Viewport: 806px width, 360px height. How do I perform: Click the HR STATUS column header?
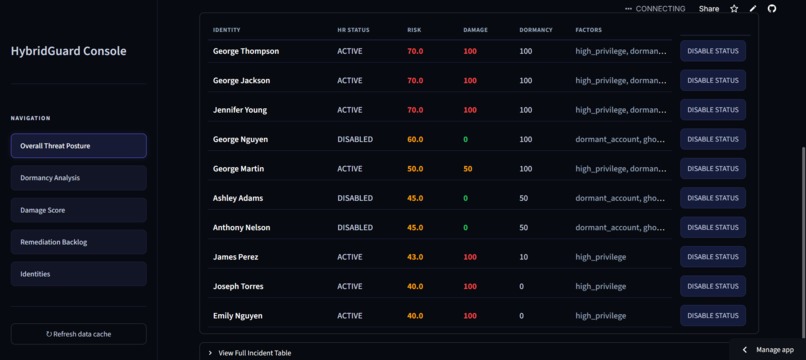[353, 30]
